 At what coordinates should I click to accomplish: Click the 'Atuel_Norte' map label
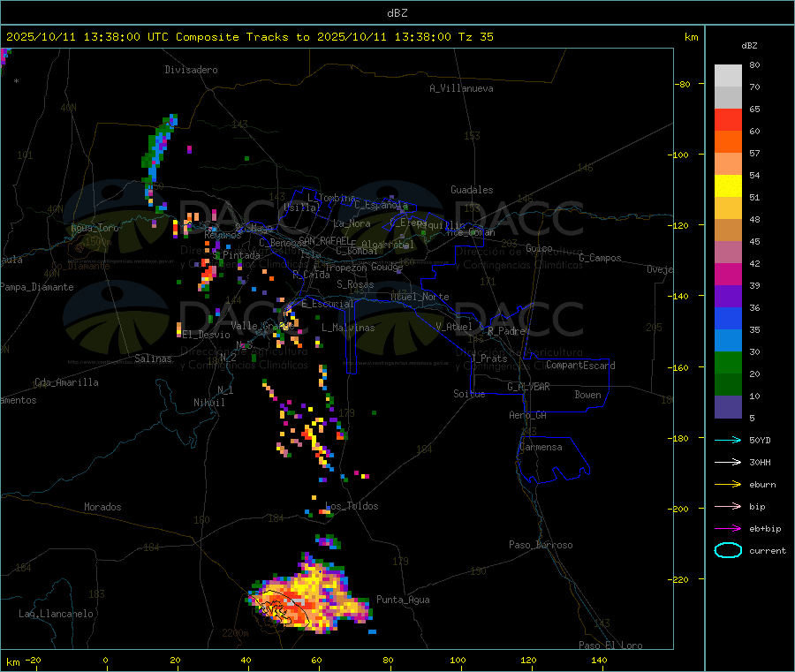point(420,297)
